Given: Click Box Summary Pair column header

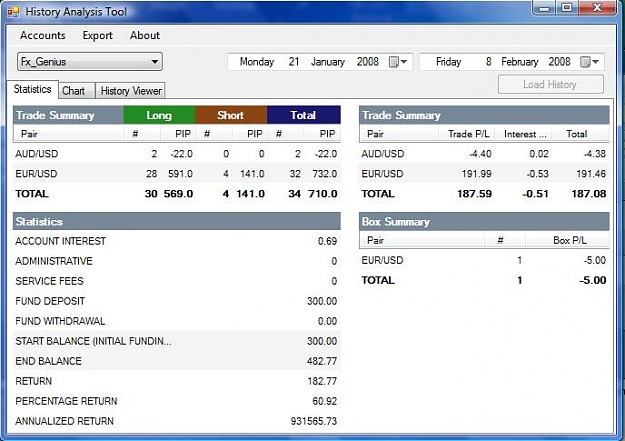Looking at the screenshot, I should click(x=422, y=240).
